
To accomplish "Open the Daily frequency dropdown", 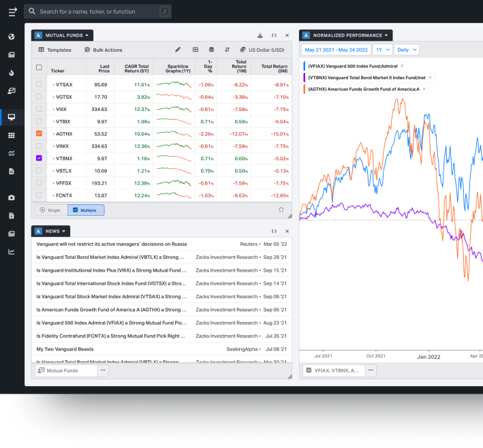I will point(406,50).
